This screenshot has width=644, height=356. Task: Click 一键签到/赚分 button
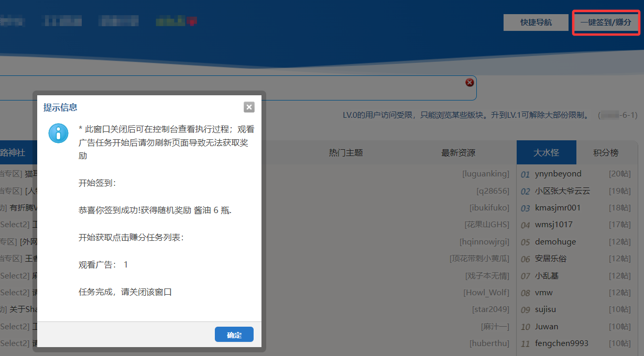[x=606, y=23]
